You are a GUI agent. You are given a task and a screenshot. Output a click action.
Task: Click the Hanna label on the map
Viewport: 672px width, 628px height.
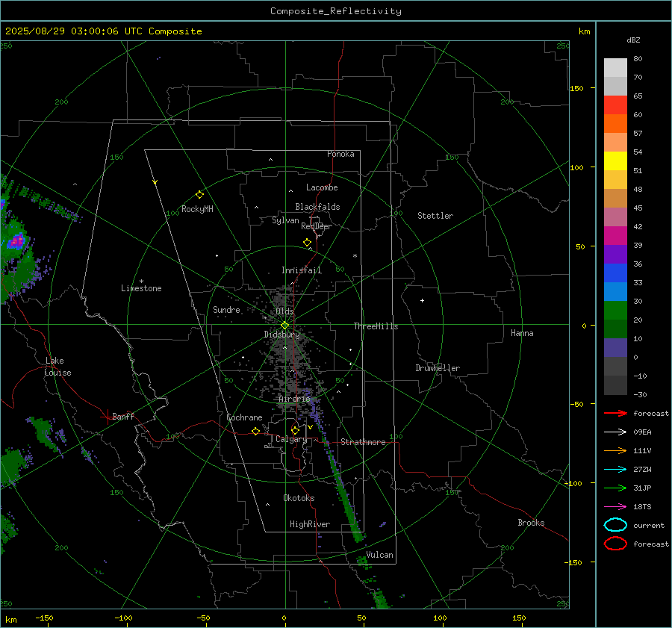(x=522, y=333)
